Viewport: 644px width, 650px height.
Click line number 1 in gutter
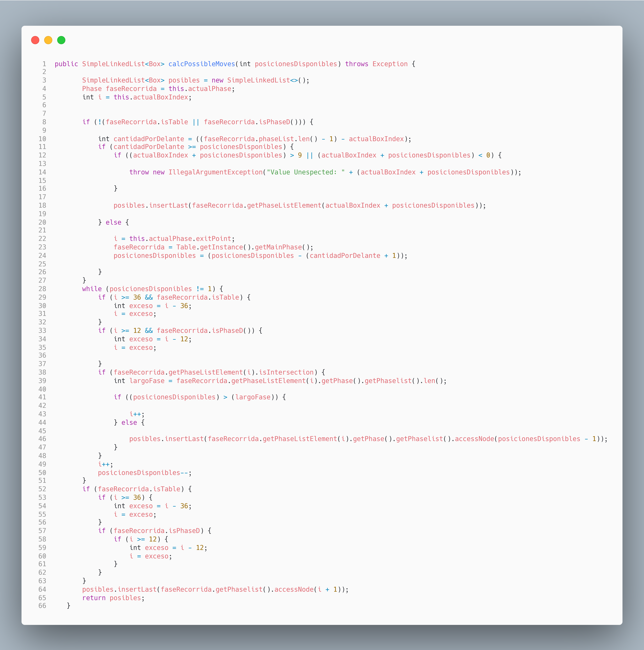click(44, 64)
